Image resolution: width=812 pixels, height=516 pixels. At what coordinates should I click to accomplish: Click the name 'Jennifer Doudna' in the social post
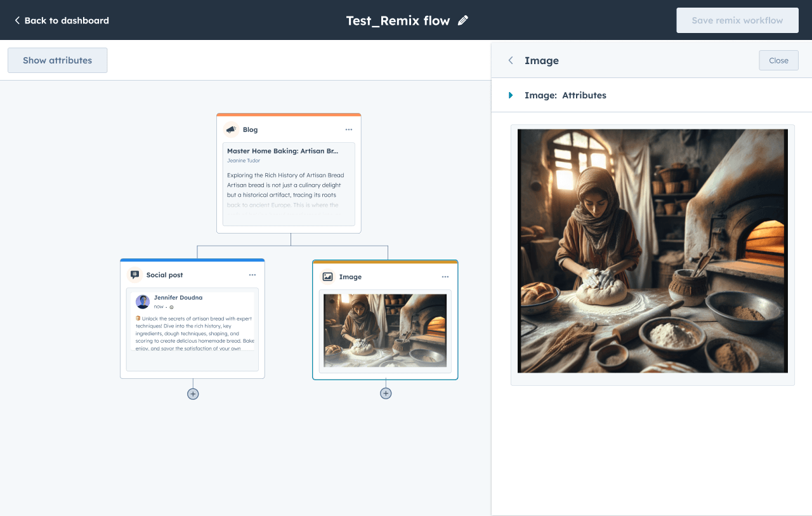178,298
